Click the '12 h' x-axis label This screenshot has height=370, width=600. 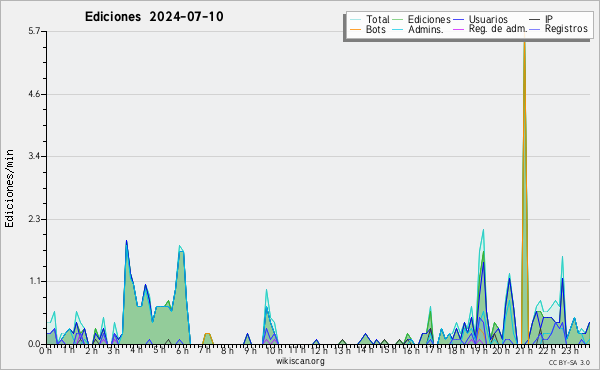[x=319, y=351]
